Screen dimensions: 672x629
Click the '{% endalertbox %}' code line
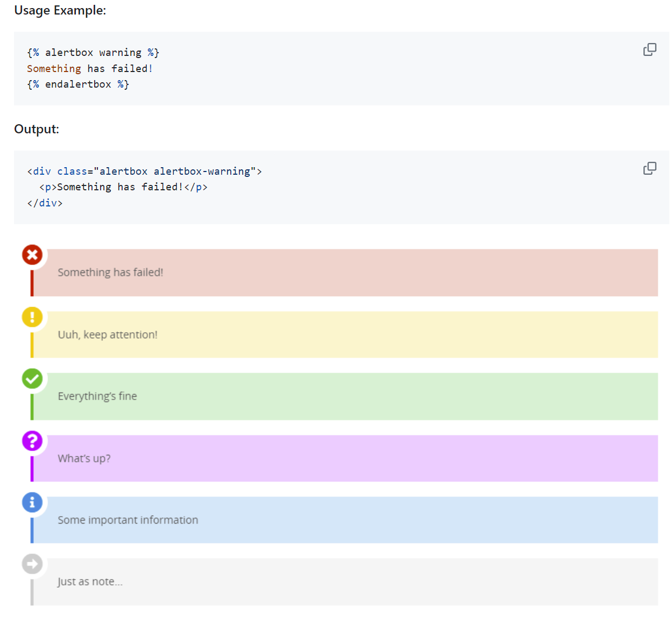[78, 84]
